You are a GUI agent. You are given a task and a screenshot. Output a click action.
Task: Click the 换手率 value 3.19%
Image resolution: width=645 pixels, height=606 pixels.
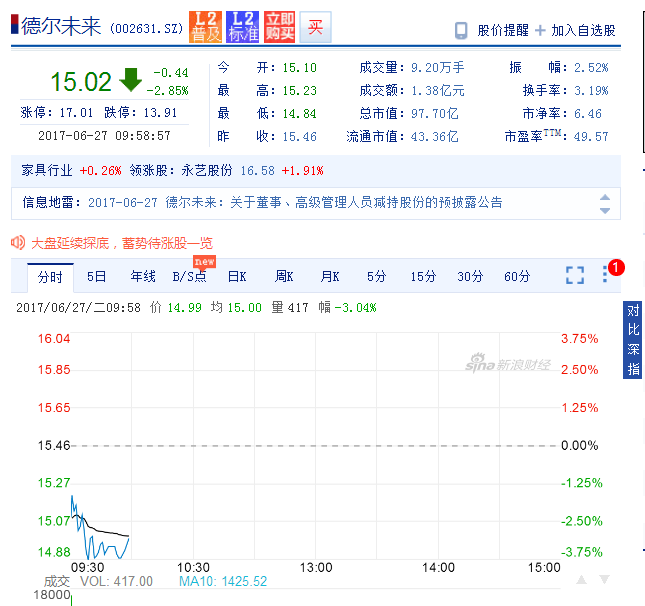click(591, 91)
